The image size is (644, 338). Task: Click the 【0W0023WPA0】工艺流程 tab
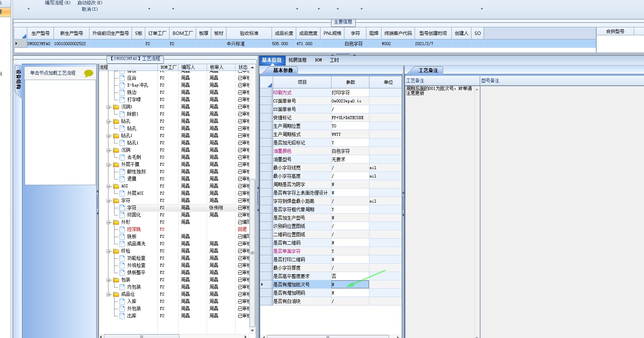pyautogui.click(x=135, y=59)
